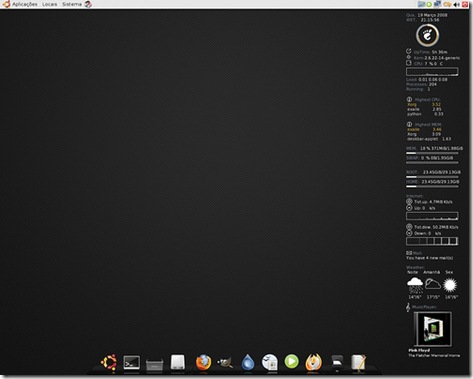The height and width of the screenshot is (379, 473).
Task: Click the SWAP usage bar
Action: 432,163
